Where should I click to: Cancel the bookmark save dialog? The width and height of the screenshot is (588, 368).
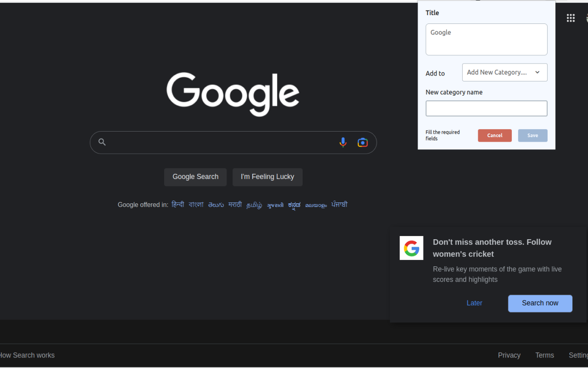pos(495,135)
